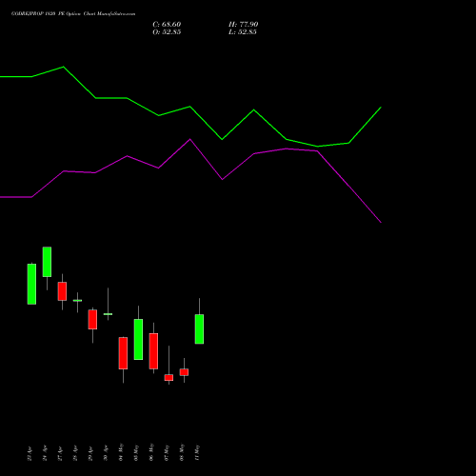This screenshot has height=476, width=476.
Task: Click the red candlestick for 04 May
Action: pyautogui.click(x=123, y=353)
